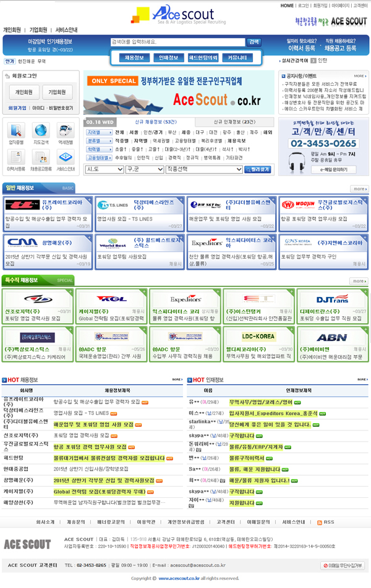Click 물류구직이력서 title in HOT 인재정보
The height and width of the screenshot is (588, 371).
pos(247,458)
